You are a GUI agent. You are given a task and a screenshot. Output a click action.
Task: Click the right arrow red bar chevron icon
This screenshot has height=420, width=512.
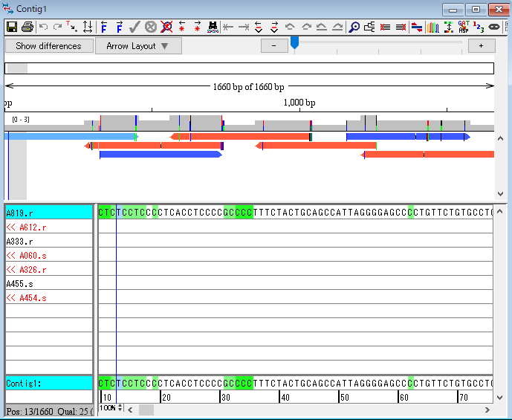pos(274,27)
